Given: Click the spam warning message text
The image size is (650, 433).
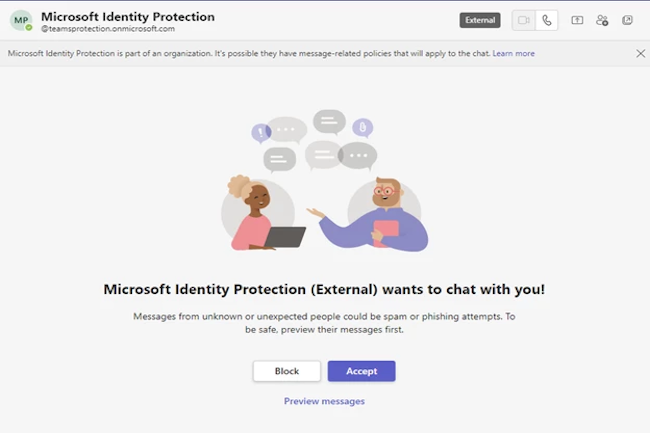Looking at the screenshot, I should [x=324, y=323].
